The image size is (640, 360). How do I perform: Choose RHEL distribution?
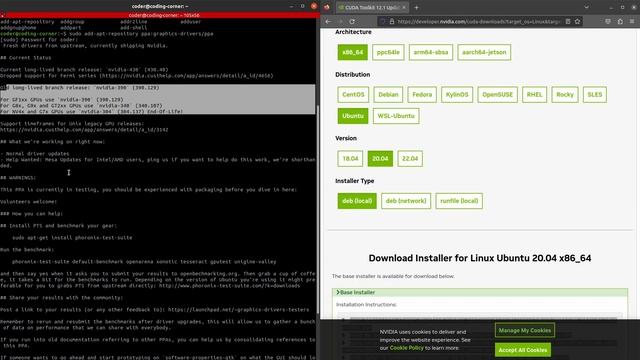534,95
